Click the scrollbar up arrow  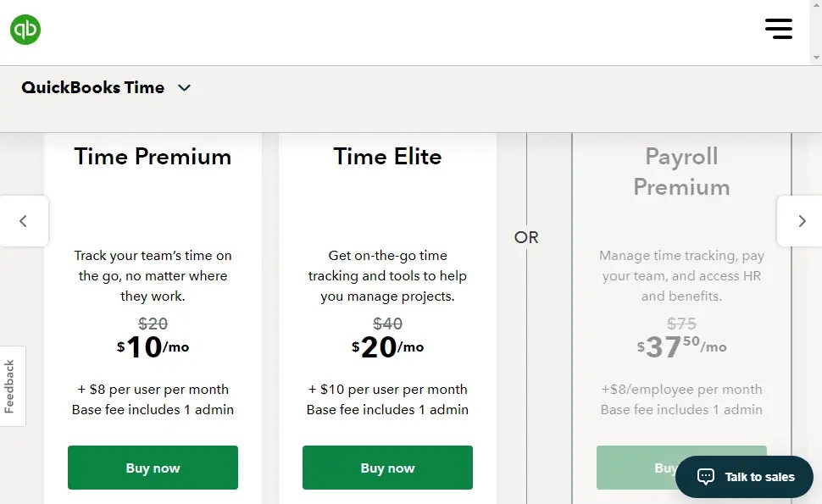click(816, 7)
